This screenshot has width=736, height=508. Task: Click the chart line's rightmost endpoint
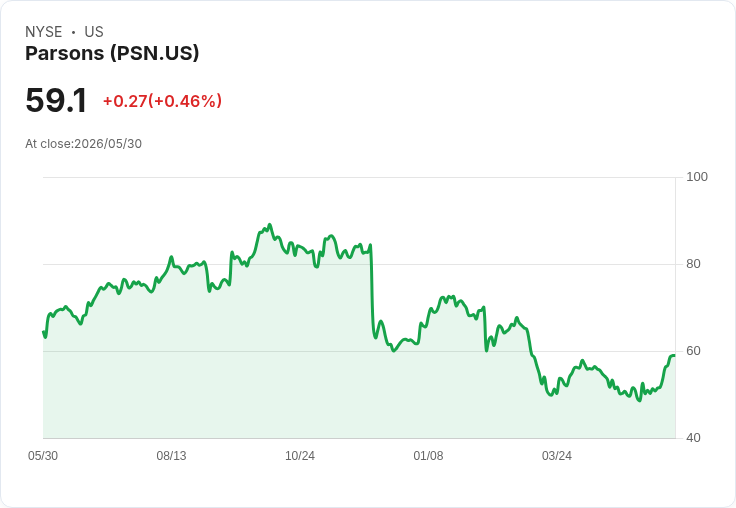[674, 355]
